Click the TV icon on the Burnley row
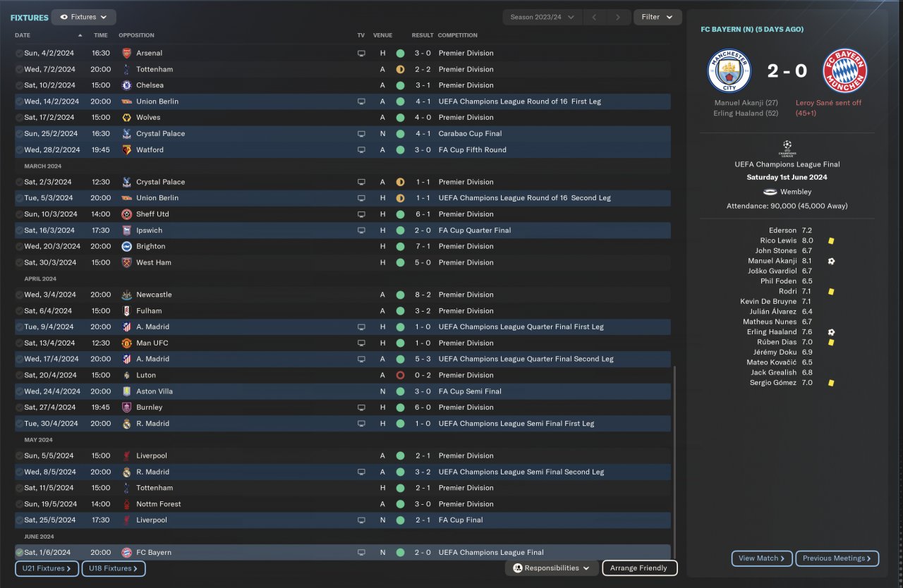Viewport: 903px width, 588px height. tap(362, 408)
